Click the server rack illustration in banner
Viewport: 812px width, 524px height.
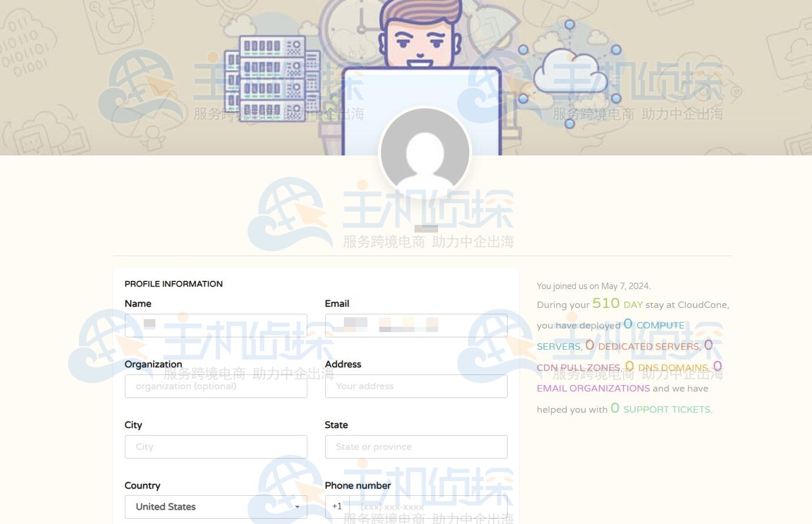[272, 78]
